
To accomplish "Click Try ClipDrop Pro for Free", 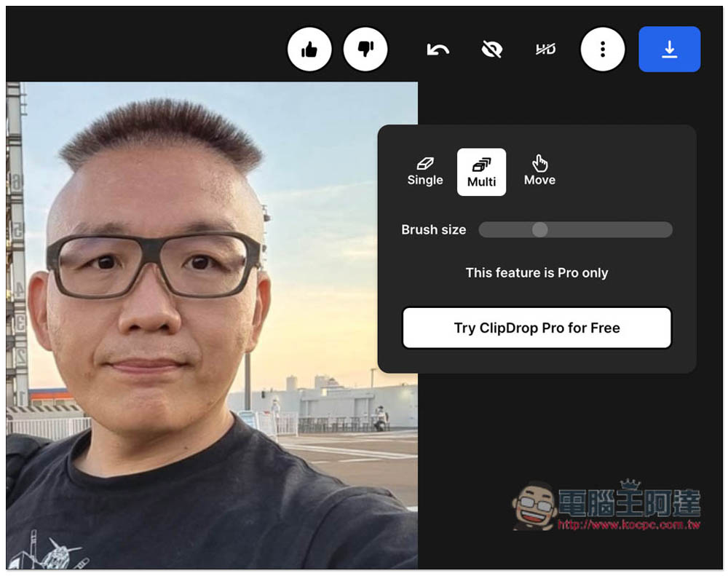I will click(537, 328).
